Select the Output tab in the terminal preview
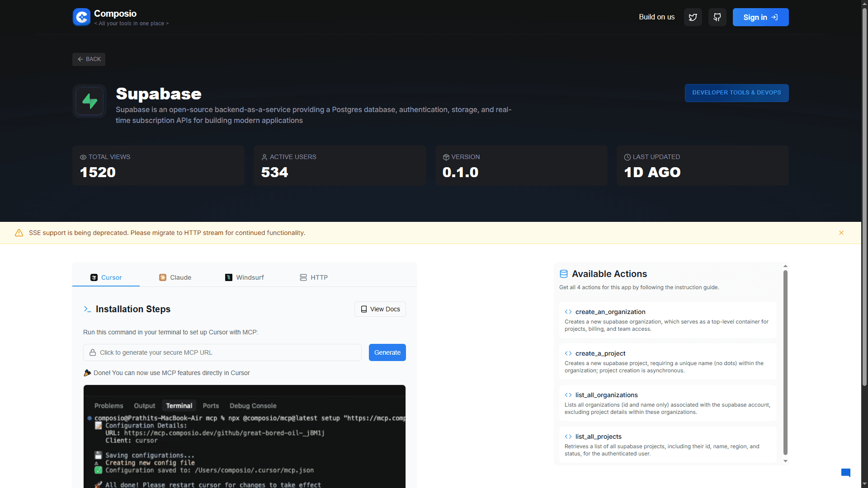The image size is (868, 488). [144, 405]
